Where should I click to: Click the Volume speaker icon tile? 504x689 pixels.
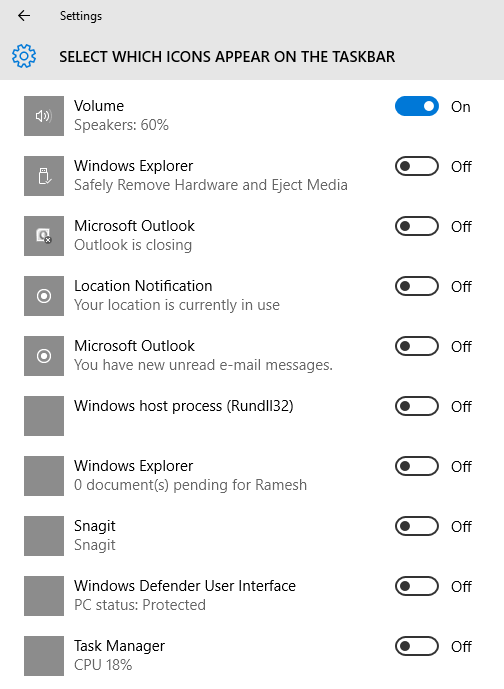[44, 116]
